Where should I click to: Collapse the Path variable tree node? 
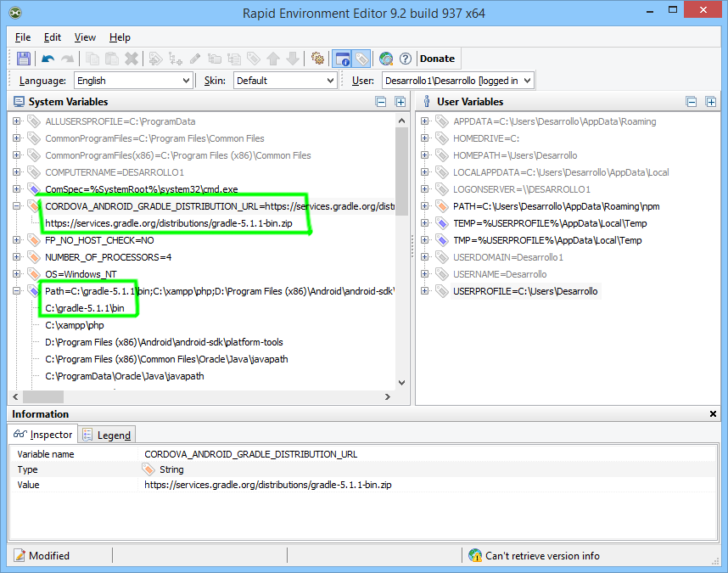(17, 291)
